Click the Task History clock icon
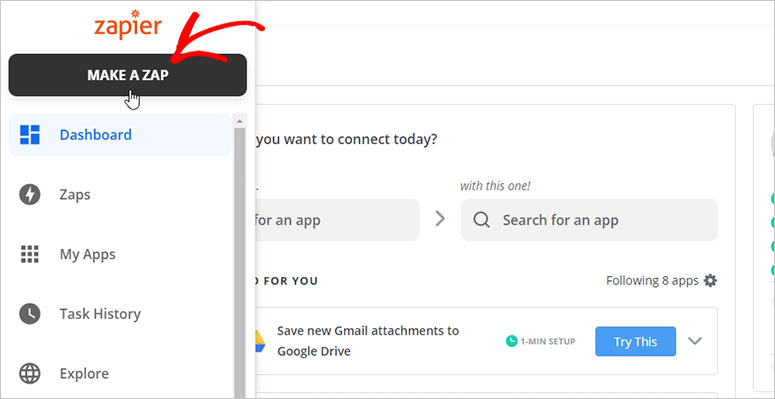 coord(30,314)
